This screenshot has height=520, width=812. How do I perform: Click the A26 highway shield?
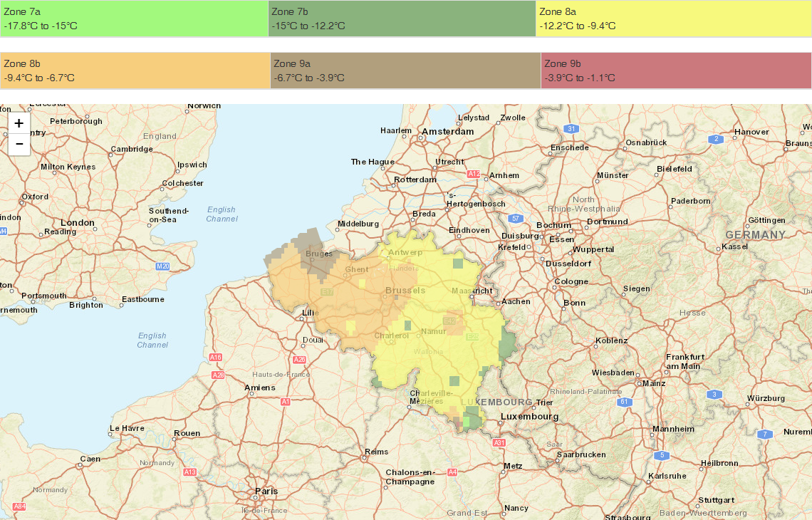pyautogui.click(x=299, y=360)
